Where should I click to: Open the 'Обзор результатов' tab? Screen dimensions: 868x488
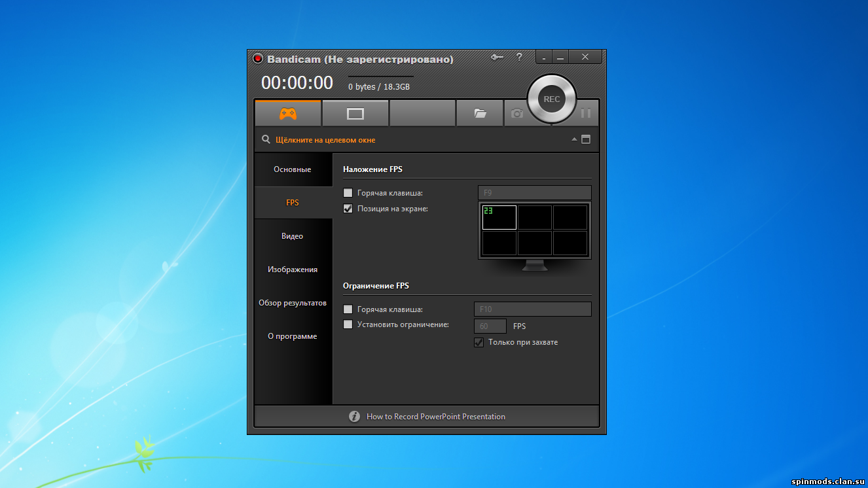[293, 303]
